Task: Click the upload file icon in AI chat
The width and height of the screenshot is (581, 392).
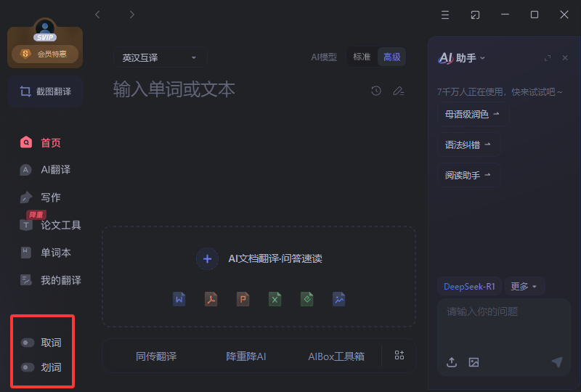Action: point(452,362)
